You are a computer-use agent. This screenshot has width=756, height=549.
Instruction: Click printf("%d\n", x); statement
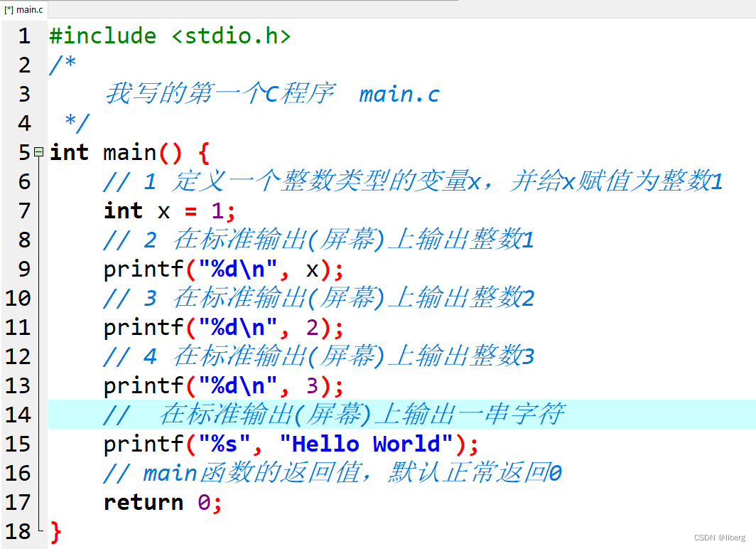[x=224, y=270]
